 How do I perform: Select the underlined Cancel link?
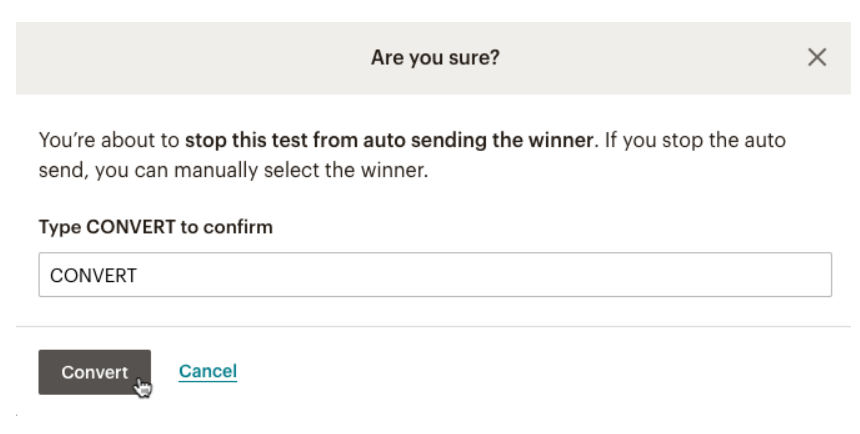(208, 372)
